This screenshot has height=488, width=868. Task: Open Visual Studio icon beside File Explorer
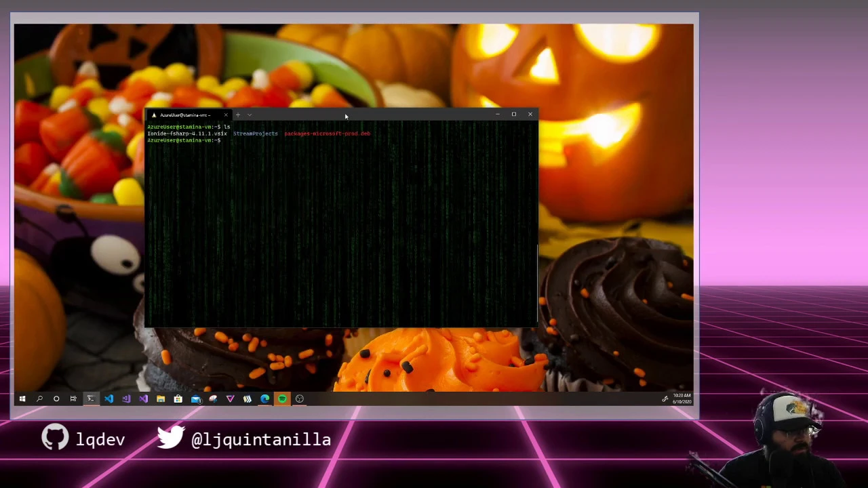click(x=143, y=399)
